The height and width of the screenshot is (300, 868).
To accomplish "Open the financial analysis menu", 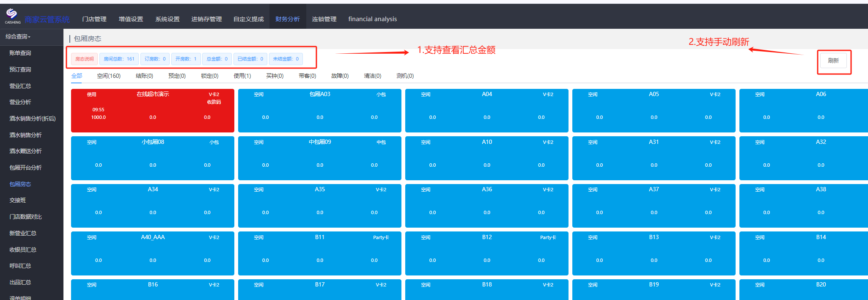I will (x=373, y=19).
